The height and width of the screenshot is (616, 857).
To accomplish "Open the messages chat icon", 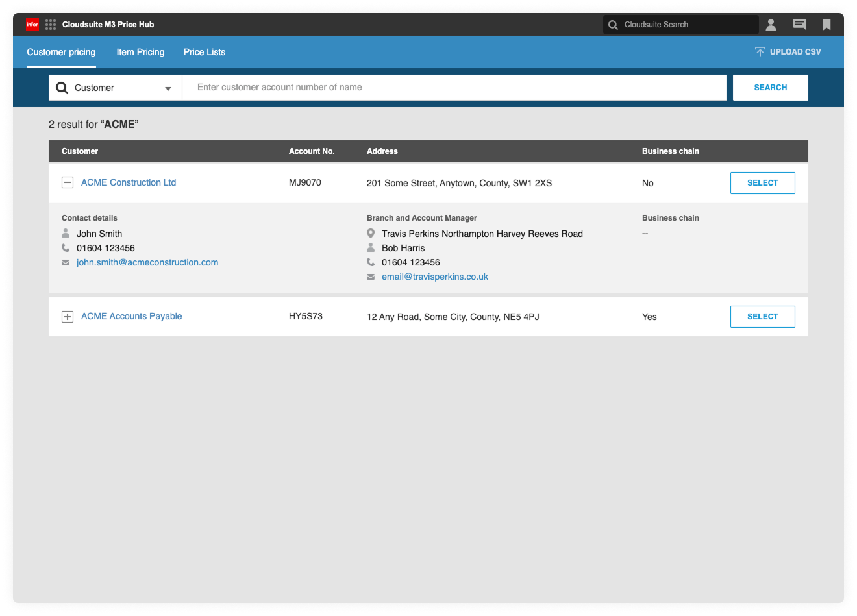I will point(799,25).
